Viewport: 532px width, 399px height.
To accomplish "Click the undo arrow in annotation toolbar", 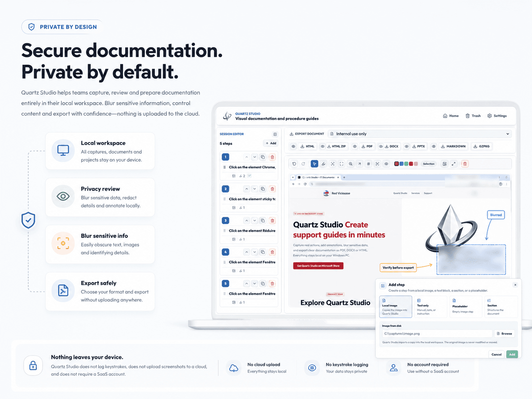I will click(294, 164).
